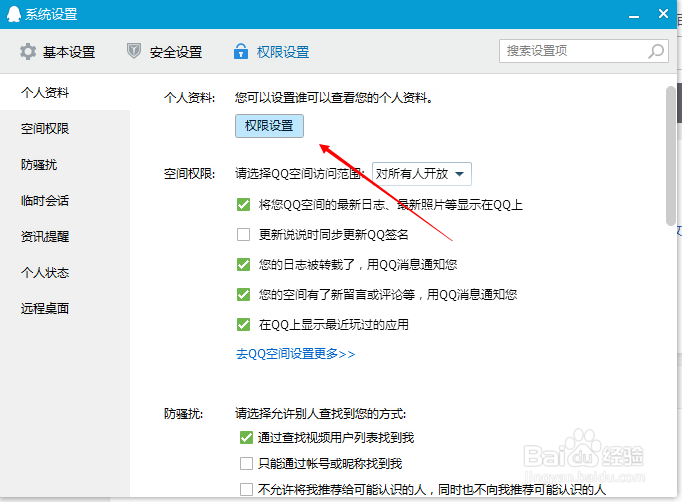Screen dimensions: 682x502
Task: Click the 防骚扰: section heading in content area
Action: 183,414
